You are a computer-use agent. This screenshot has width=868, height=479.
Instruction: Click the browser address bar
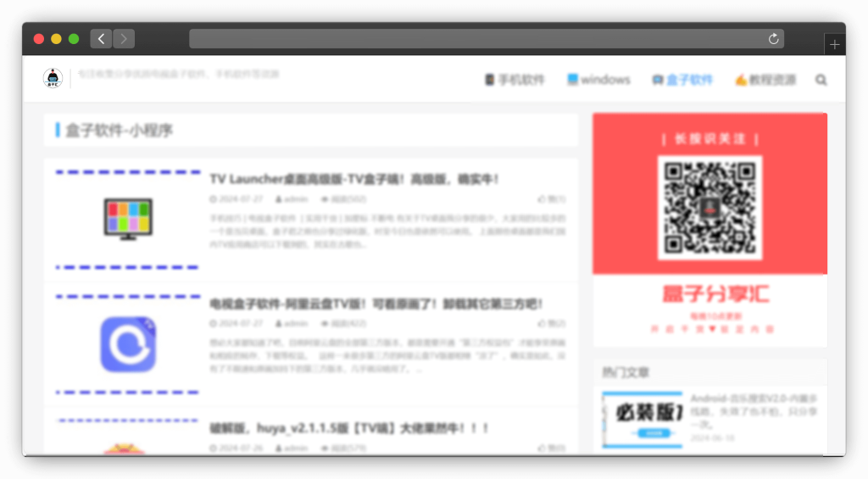486,39
